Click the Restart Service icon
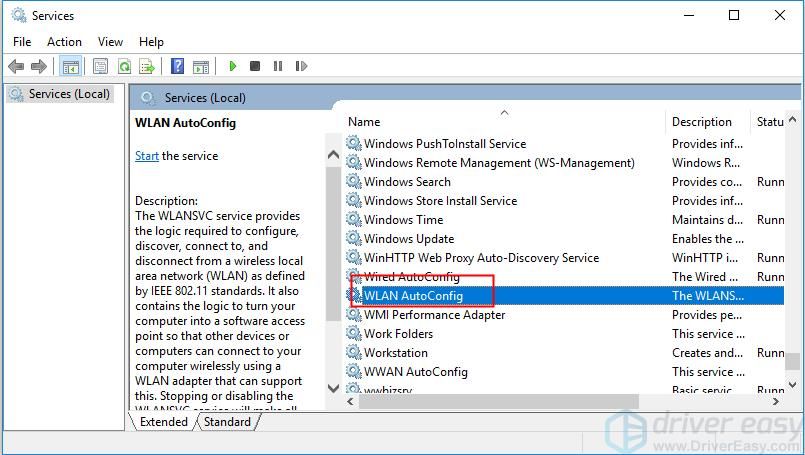 (301, 66)
